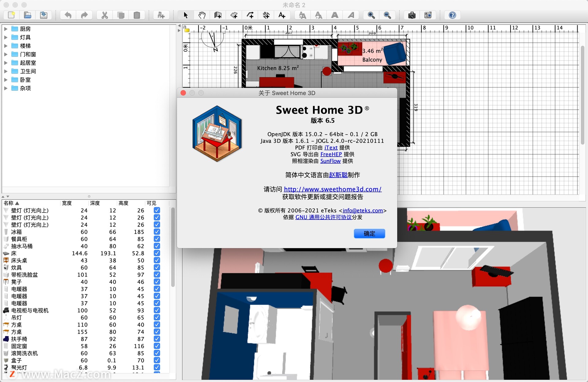588x382 pixels.
Task: Expand the 卧室 catalog folder
Action: pos(6,80)
